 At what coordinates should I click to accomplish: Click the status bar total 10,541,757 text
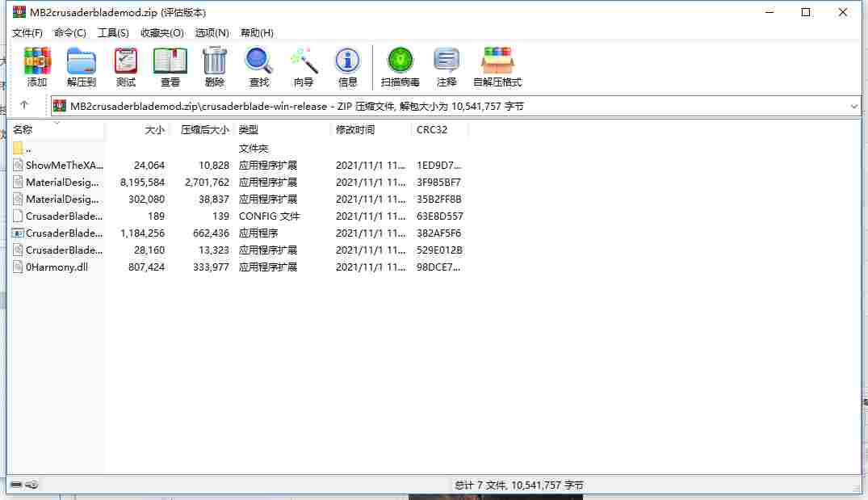(518, 485)
